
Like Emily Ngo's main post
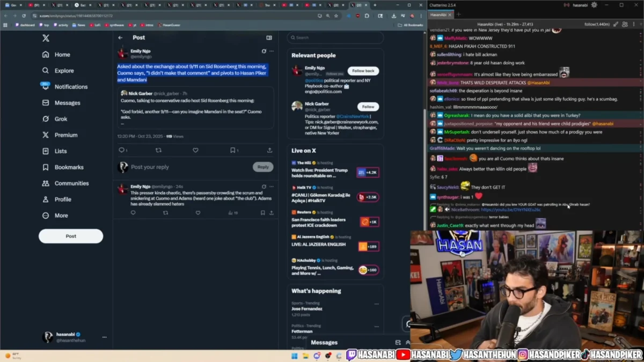point(195,150)
